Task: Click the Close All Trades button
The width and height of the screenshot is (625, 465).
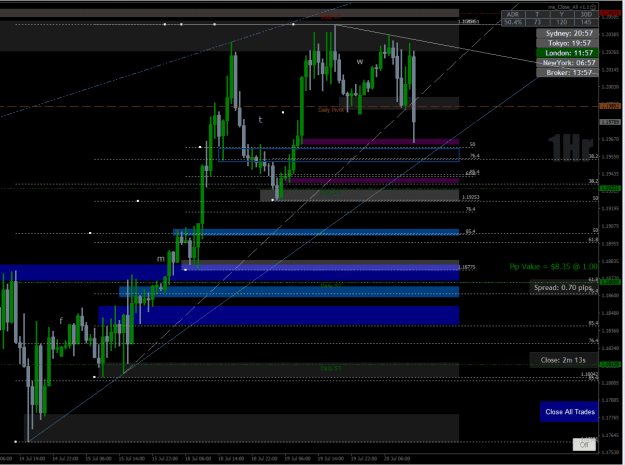Action: [569, 412]
